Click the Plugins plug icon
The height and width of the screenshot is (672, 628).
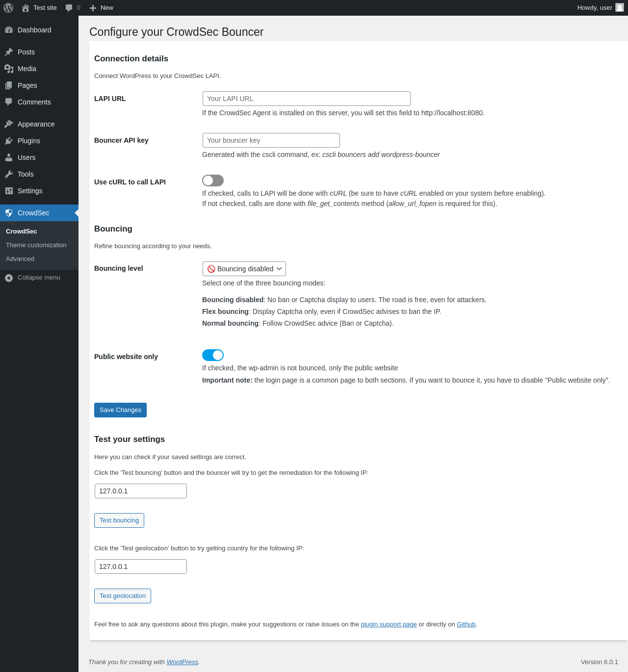point(9,141)
